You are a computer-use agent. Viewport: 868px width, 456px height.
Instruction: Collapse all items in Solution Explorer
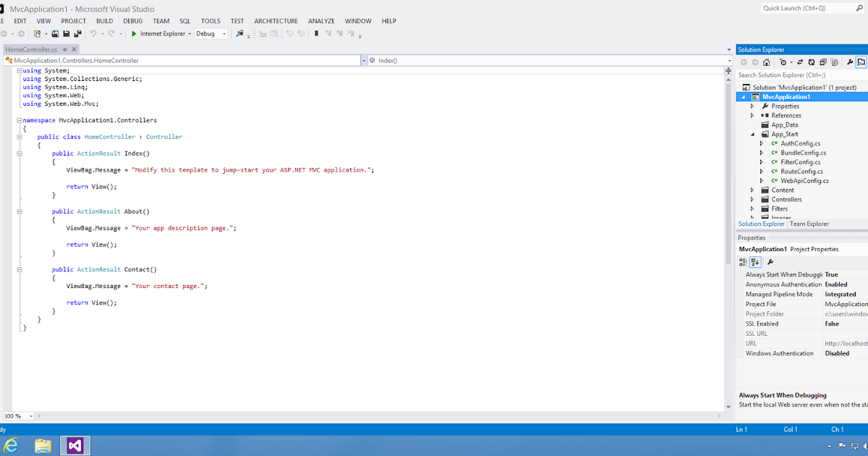(823, 62)
